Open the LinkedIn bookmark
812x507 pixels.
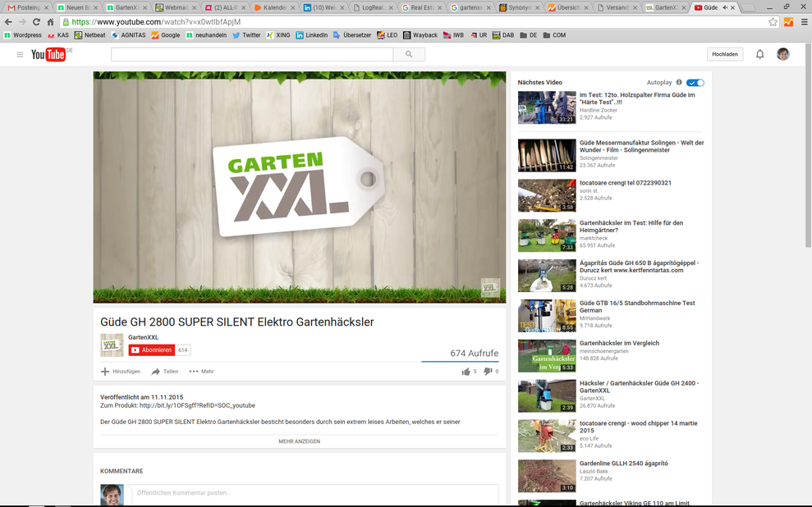312,35
